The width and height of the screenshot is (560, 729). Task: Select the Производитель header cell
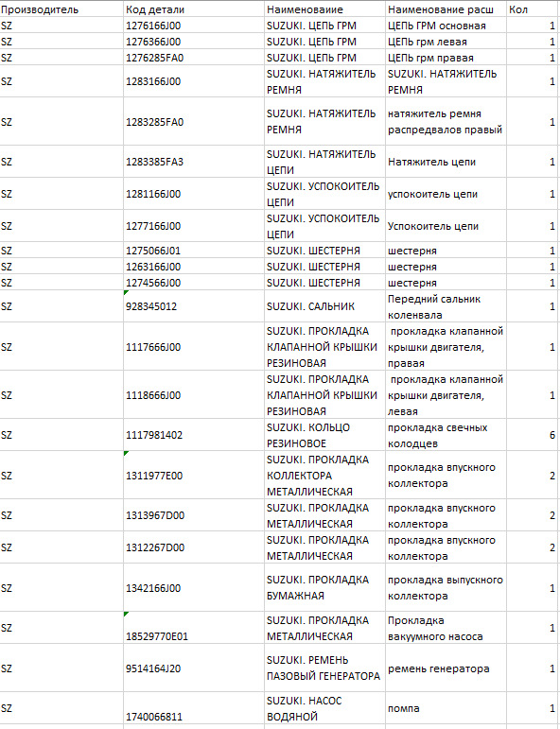(x=61, y=9)
